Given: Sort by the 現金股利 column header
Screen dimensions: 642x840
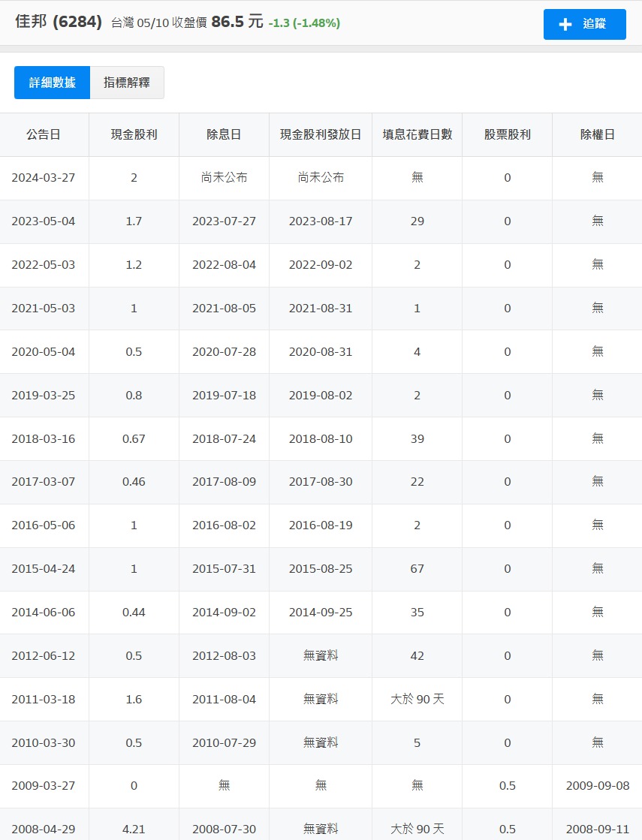Looking at the screenshot, I should point(134,134).
